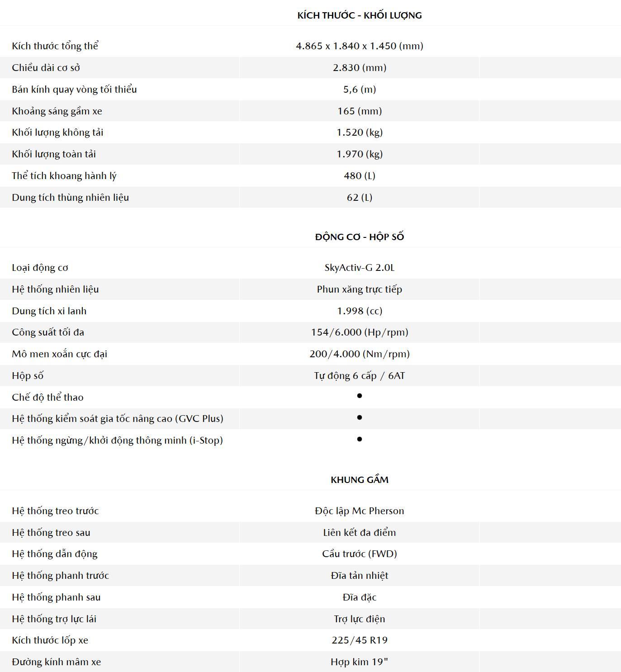
Task: Click the GVC Plus row bullet dot
Action: click(x=360, y=417)
